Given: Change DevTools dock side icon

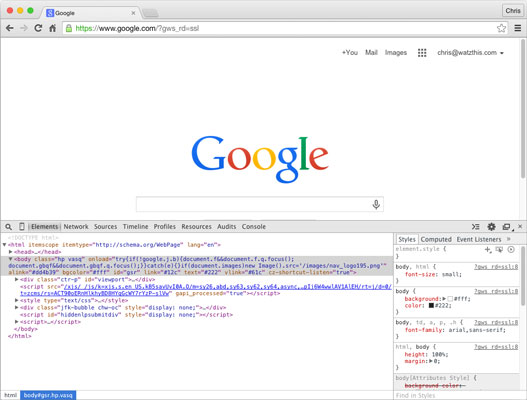Looking at the screenshot, I should click(x=507, y=227).
